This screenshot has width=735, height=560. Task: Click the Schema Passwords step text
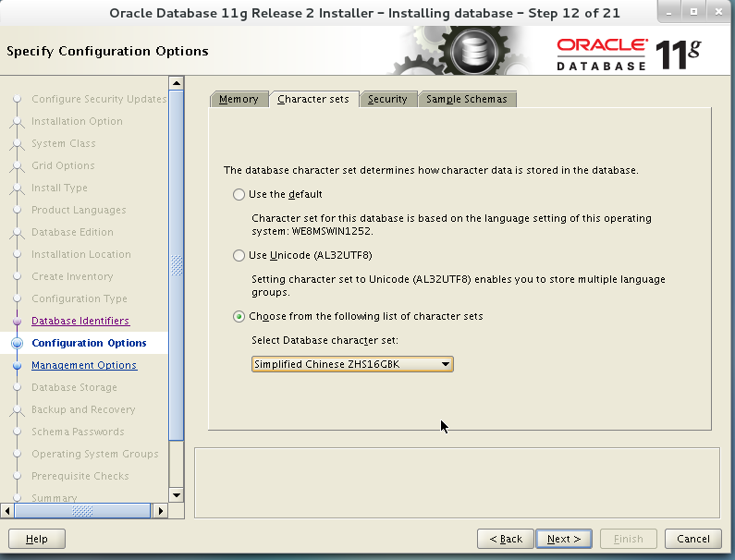pos(78,432)
